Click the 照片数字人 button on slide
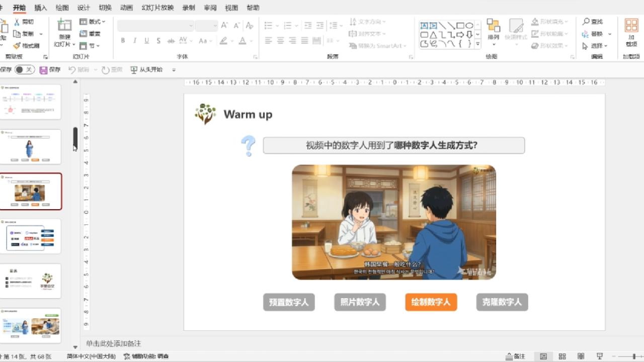This screenshot has height=362, width=644. pos(360,302)
